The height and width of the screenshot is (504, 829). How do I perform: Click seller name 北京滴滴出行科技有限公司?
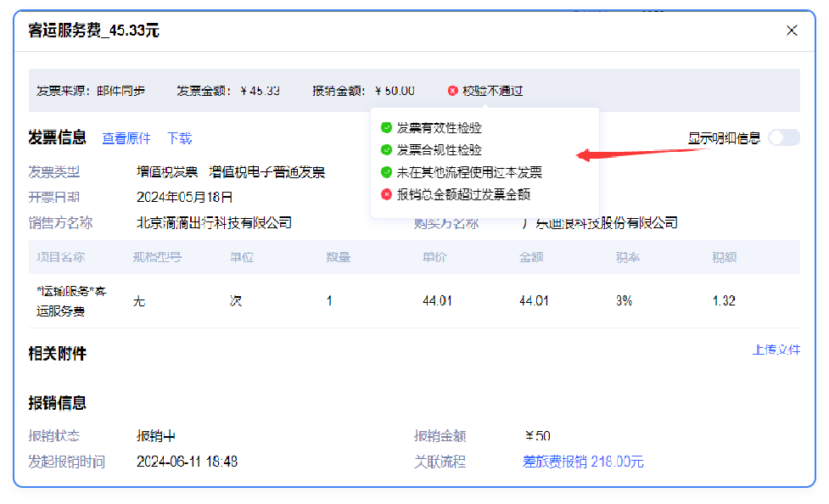(x=214, y=223)
